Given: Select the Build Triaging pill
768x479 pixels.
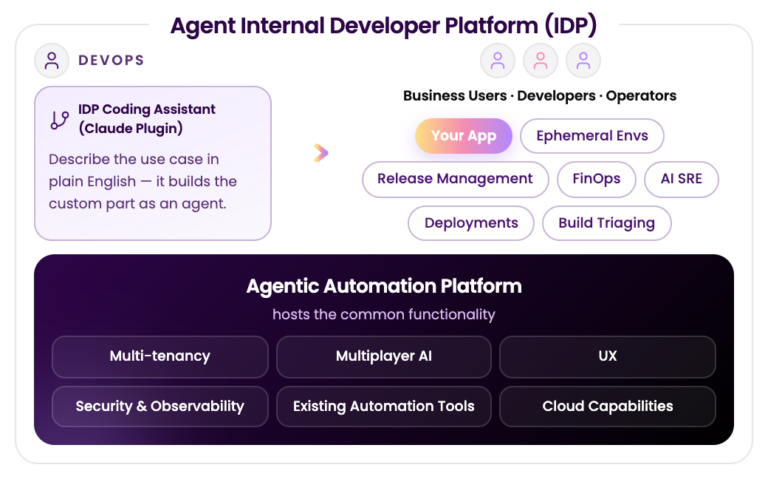Looking at the screenshot, I should (x=606, y=223).
